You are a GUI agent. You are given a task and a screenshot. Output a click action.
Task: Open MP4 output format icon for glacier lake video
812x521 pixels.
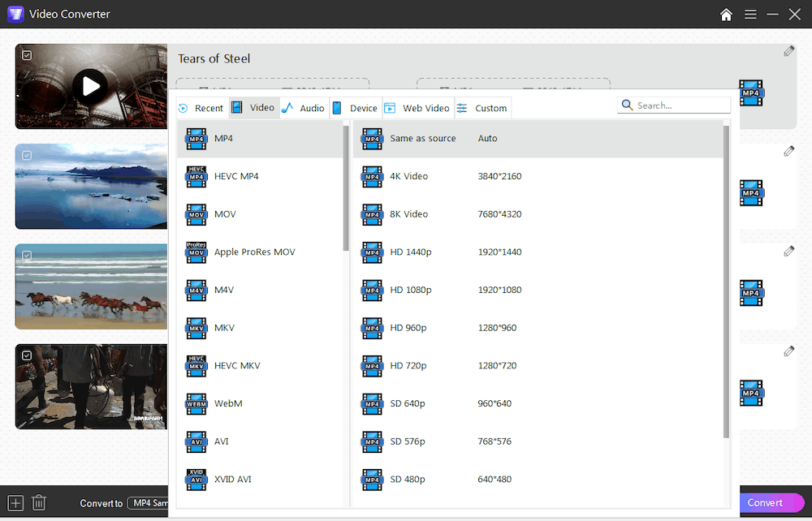pyautogui.click(x=751, y=193)
